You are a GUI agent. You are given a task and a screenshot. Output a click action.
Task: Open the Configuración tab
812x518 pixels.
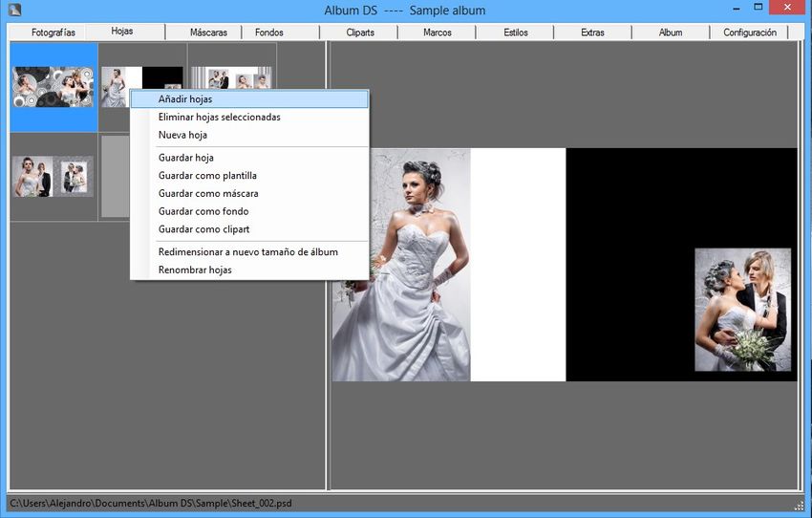[750, 32]
